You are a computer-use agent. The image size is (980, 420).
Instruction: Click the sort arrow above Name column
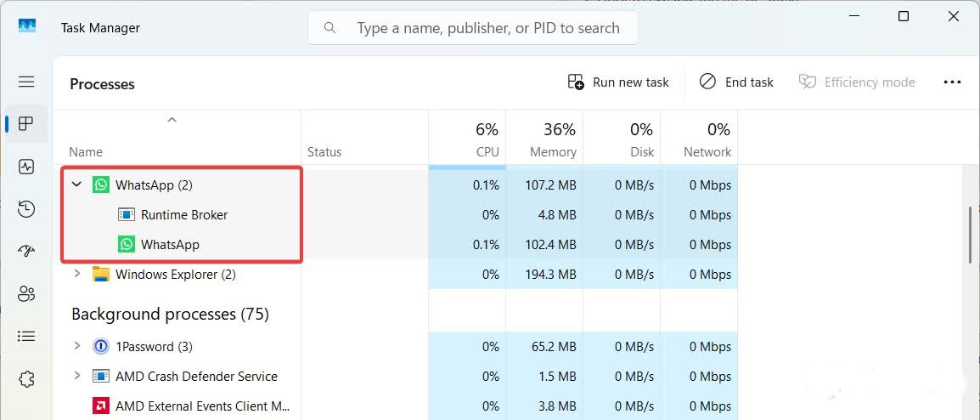(172, 120)
